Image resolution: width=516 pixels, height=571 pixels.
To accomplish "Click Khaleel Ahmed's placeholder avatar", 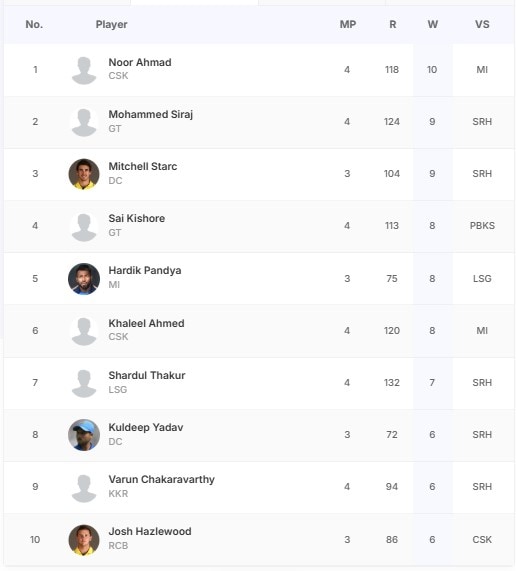I will (x=84, y=331).
